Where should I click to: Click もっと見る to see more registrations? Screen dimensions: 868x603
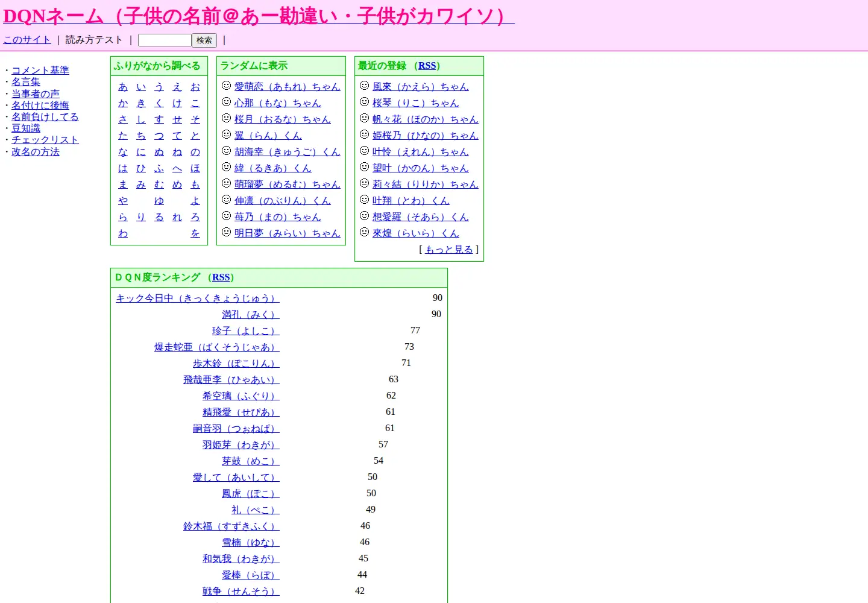(449, 250)
